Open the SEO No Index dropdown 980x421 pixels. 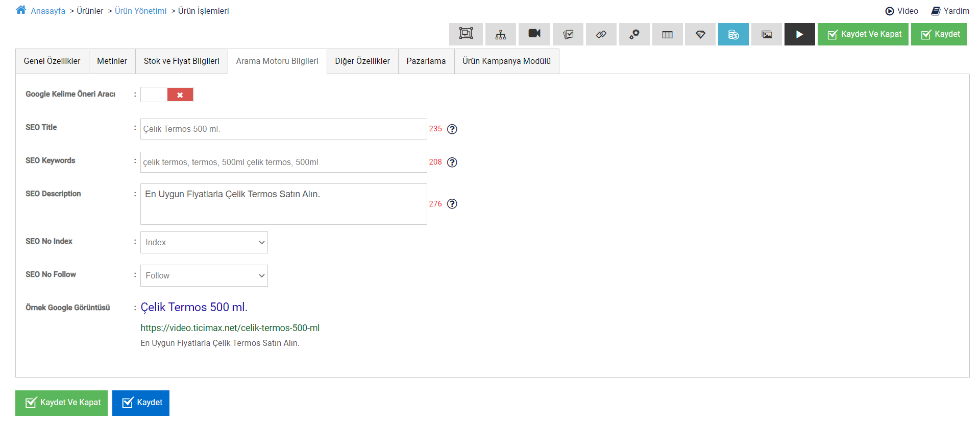point(204,243)
